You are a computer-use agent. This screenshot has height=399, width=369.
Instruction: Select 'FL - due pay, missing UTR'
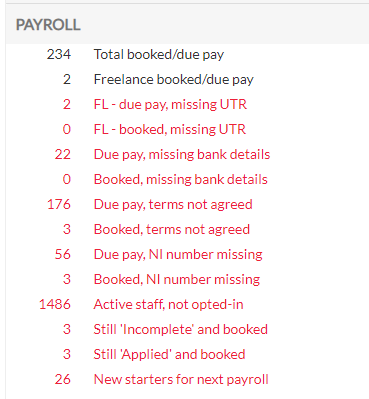coord(170,105)
